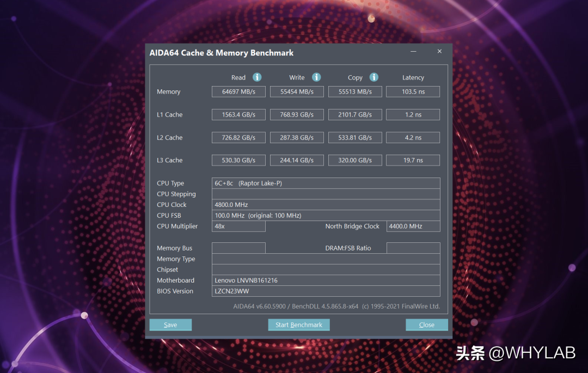Click the empty Chipset field
Image resolution: width=588 pixels, height=373 pixels.
coord(326,270)
